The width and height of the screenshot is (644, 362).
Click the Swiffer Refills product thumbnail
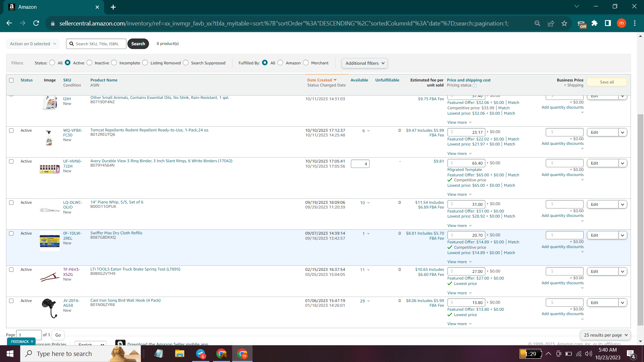(x=50, y=241)
